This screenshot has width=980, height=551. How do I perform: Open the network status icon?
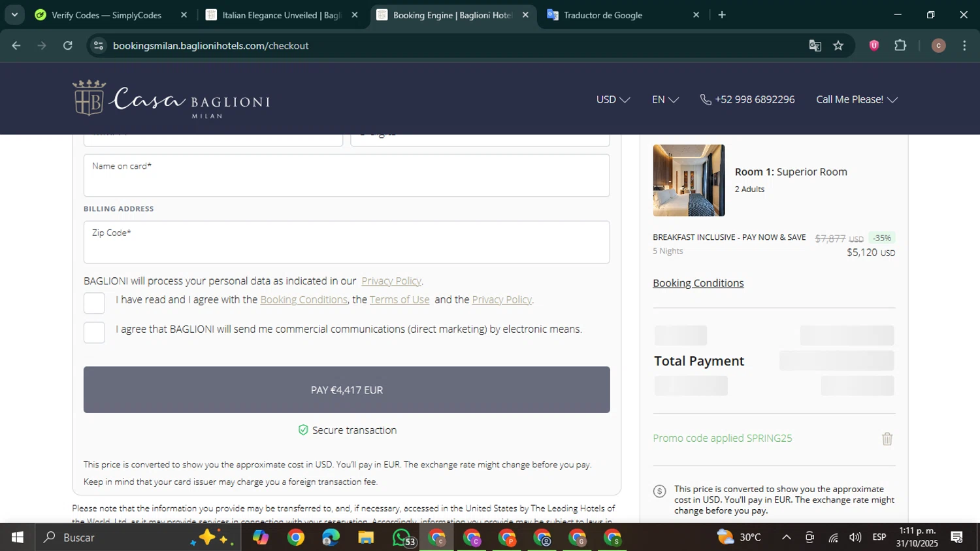coord(833,537)
